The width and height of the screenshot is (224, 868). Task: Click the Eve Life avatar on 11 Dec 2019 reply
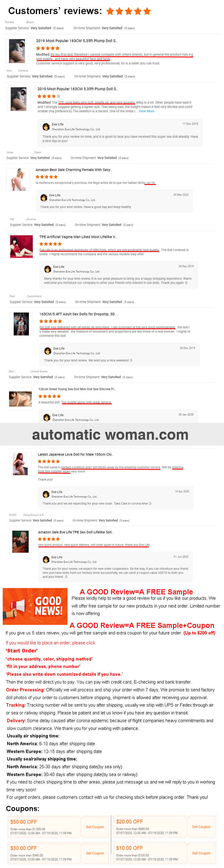click(x=46, y=127)
